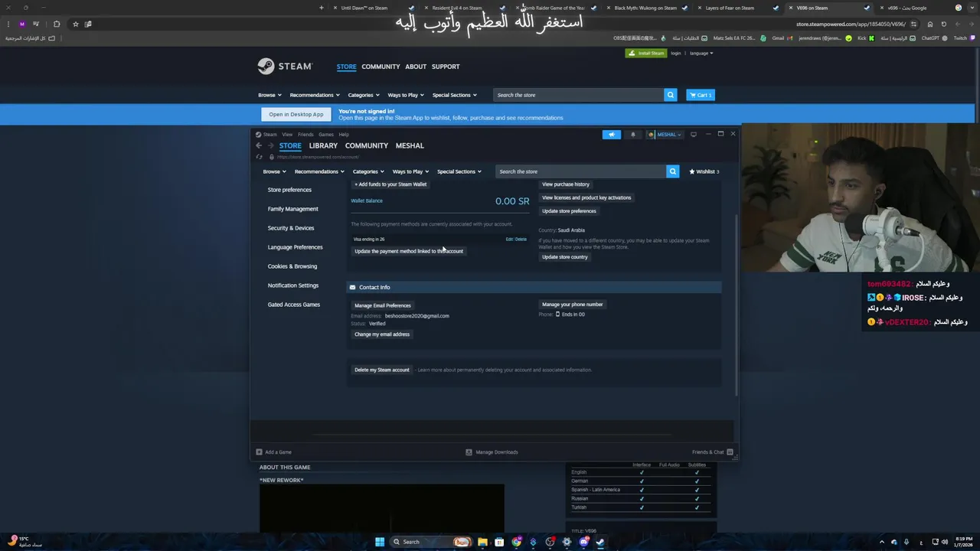980x551 pixels.
Task: Open Discord from the taskbar
Action: click(x=583, y=542)
